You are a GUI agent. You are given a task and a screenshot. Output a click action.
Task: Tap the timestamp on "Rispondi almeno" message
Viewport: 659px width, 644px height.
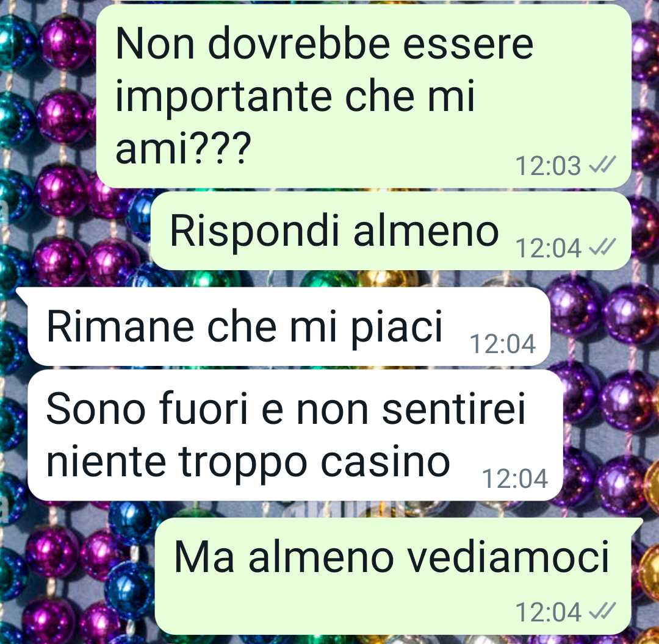tap(548, 248)
